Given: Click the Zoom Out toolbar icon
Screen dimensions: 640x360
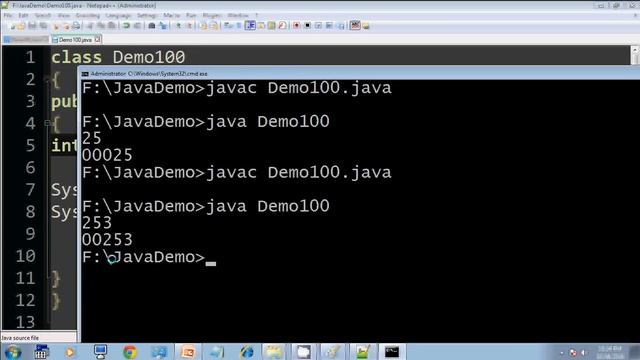Looking at the screenshot, I should [189, 26].
